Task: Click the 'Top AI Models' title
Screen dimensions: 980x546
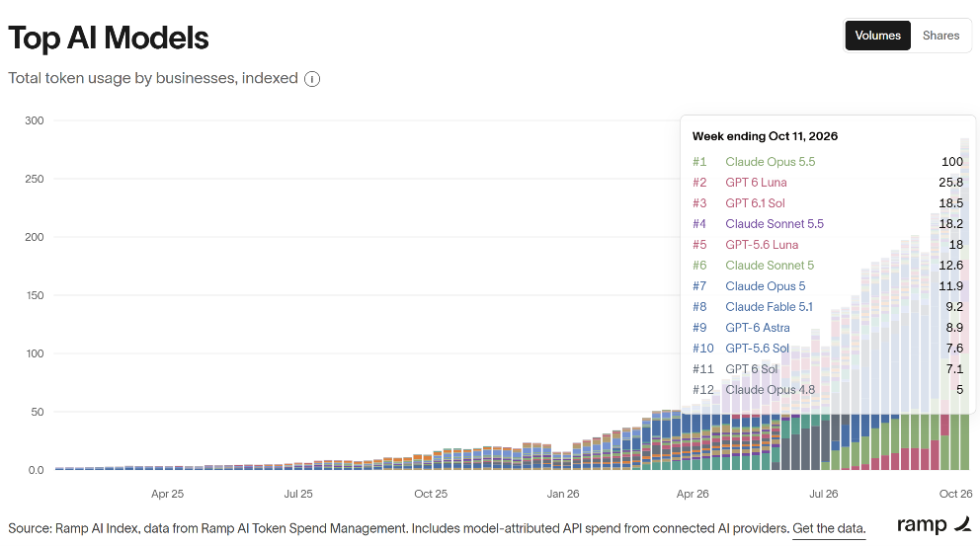Action: click(108, 38)
